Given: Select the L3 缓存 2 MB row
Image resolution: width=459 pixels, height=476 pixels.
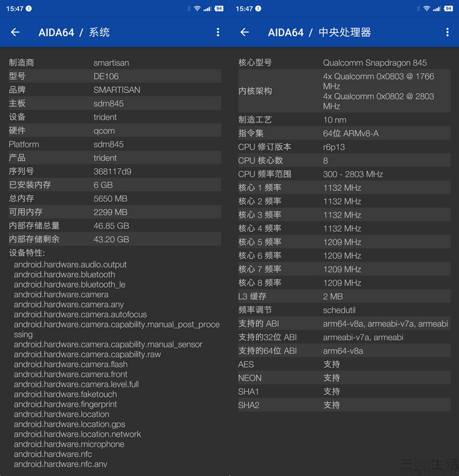Looking at the screenshot, I should tap(344, 296).
